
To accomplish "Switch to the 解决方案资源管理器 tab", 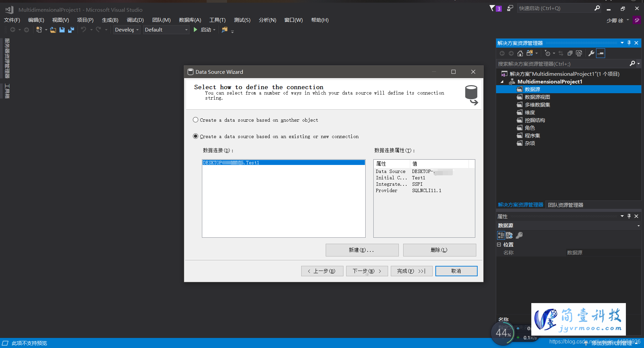I will coord(521,205).
